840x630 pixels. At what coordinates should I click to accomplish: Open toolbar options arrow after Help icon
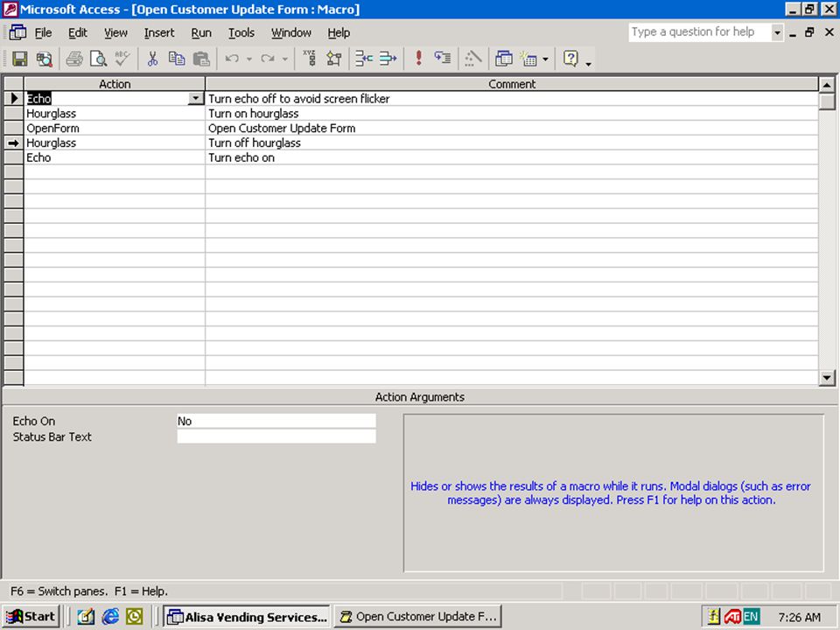(588, 64)
